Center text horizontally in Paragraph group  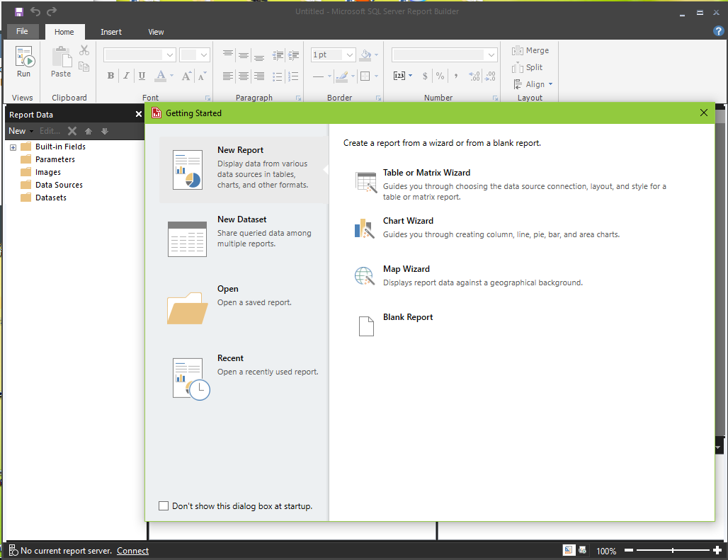click(x=244, y=76)
